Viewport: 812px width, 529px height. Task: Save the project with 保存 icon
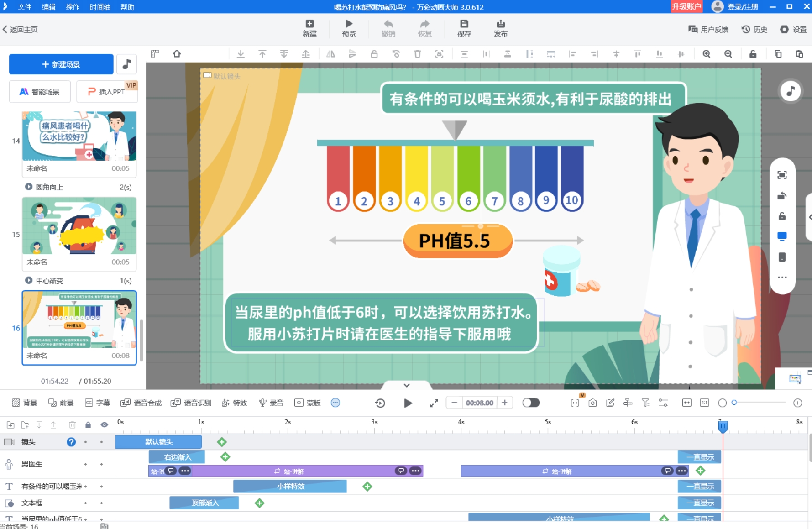point(464,28)
